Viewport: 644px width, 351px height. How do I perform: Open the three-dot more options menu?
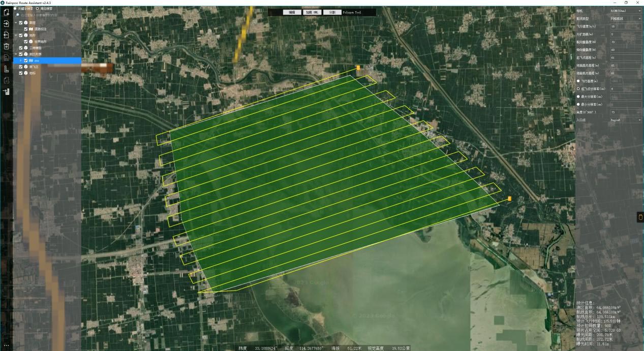(x=6, y=346)
